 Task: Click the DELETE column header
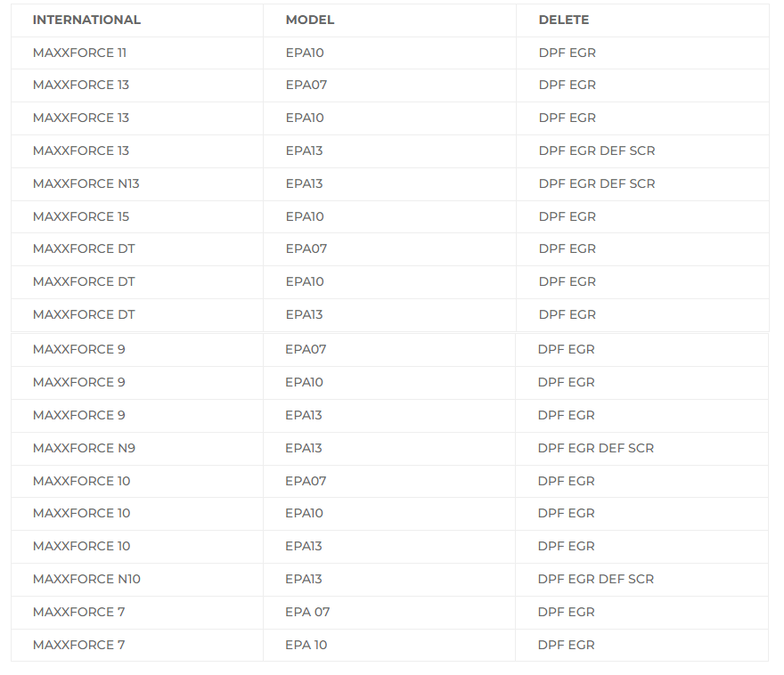[x=564, y=20]
